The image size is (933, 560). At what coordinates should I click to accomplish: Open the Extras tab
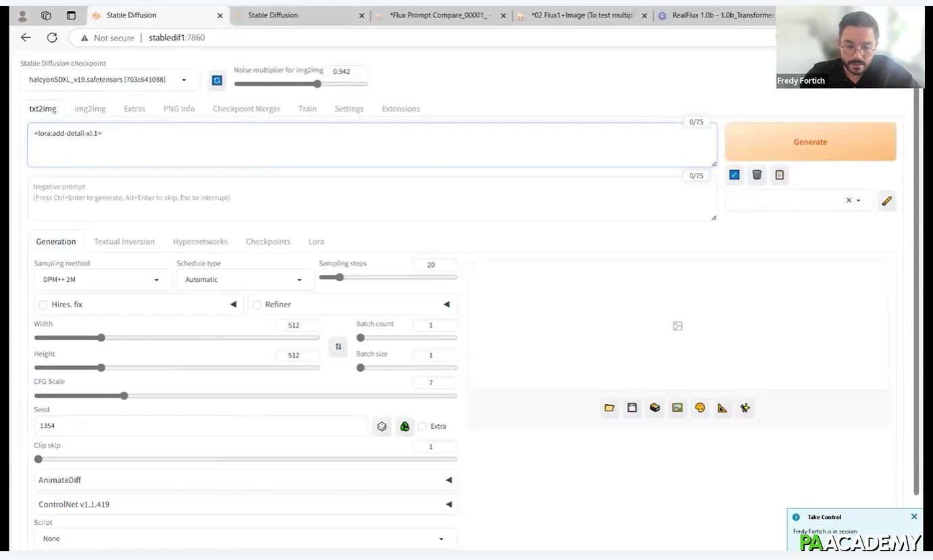(134, 109)
